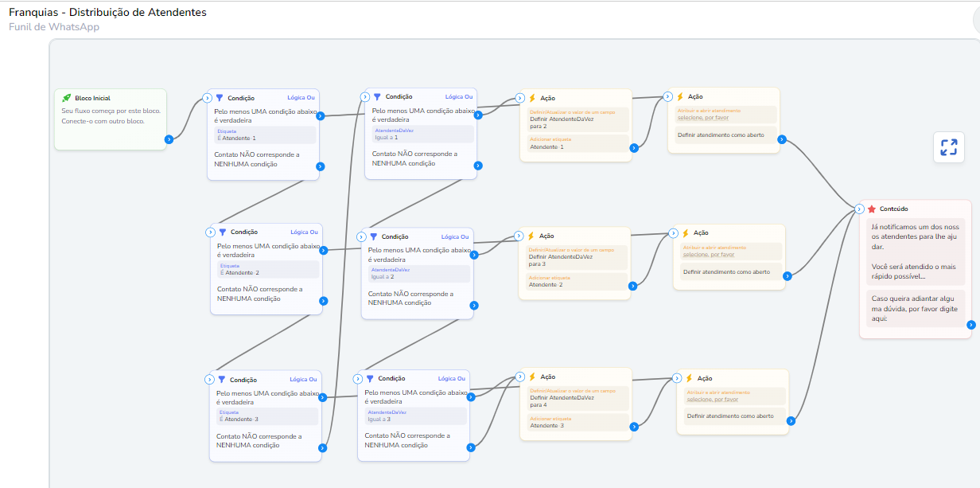This screenshot has width=980, height=488.
Task: Click the input connector of the Conteúdo block
Action: (859, 209)
